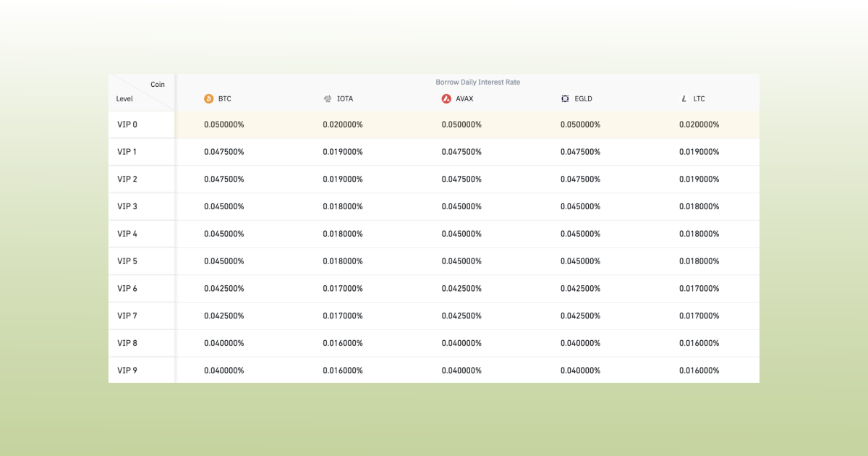This screenshot has width=868, height=456.
Task: Select the EGLD coin icon
Action: pyautogui.click(x=565, y=98)
